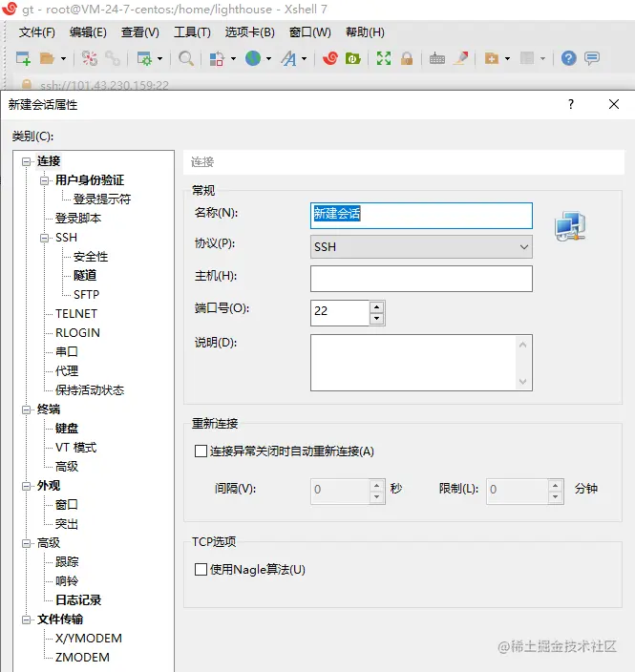The image size is (635, 672).
Task: Collapse the 连接 tree node
Action: [26, 161]
